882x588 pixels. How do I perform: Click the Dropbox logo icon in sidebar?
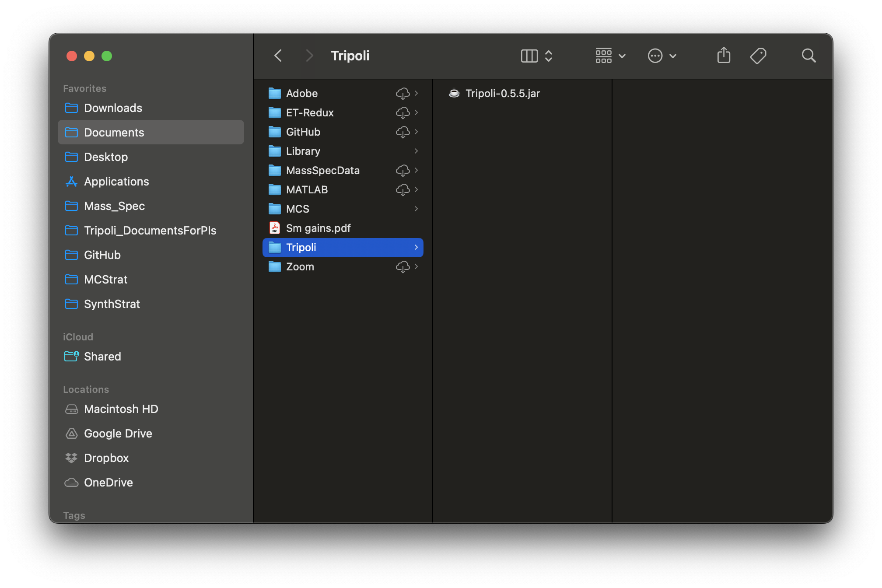71,458
